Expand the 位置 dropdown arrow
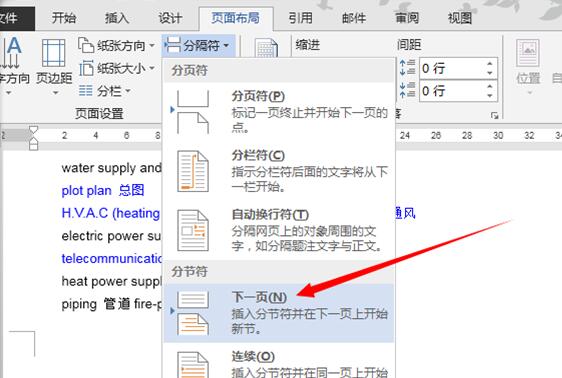 pos(529,93)
